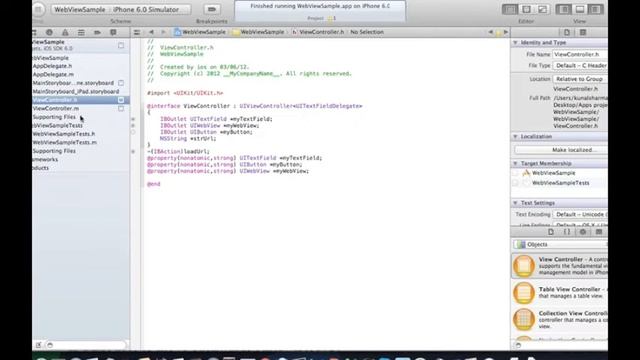
Task: Open the Text Encoding dropdown
Action: pyautogui.click(x=580, y=214)
